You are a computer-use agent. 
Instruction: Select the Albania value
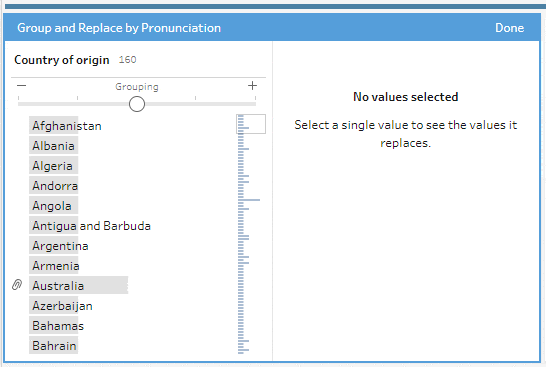53,146
